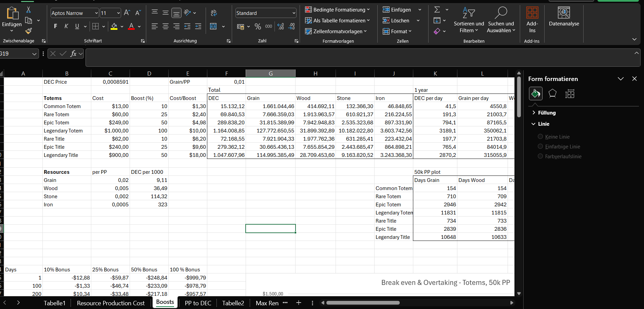Toggle underline formatting (U)
Image resolution: width=644 pixels, height=309 pixels.
coord(77,26)
